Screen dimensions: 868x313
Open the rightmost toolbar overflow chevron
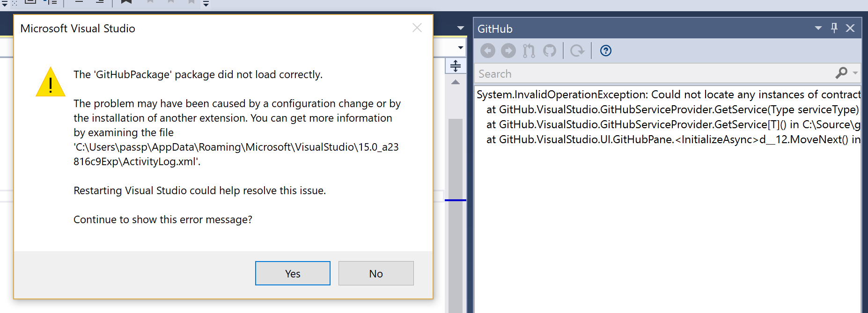pyautogui.click(x=205, y=3)
